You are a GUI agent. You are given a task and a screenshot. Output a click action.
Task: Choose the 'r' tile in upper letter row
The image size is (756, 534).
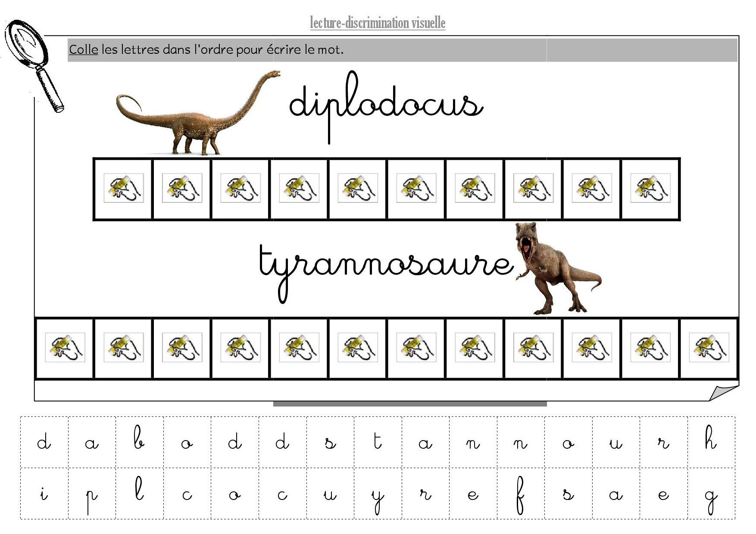pos(664,442)
